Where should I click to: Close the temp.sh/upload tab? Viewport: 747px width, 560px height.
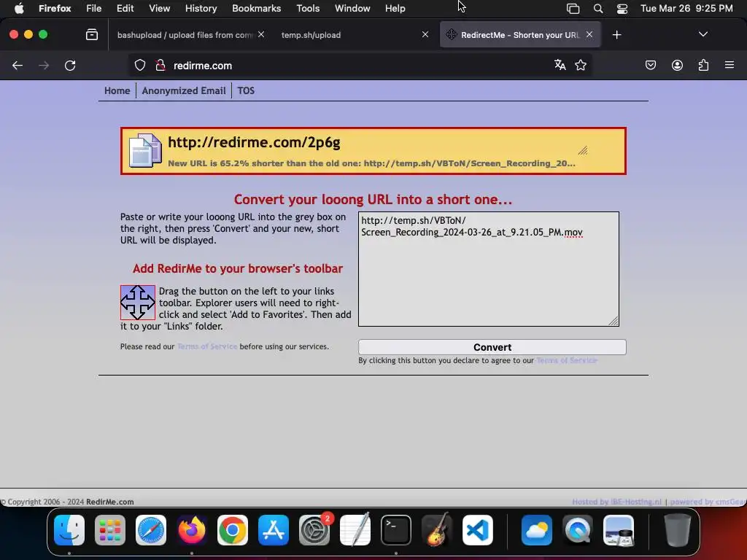pyautogui.click(x=425, y=34)
